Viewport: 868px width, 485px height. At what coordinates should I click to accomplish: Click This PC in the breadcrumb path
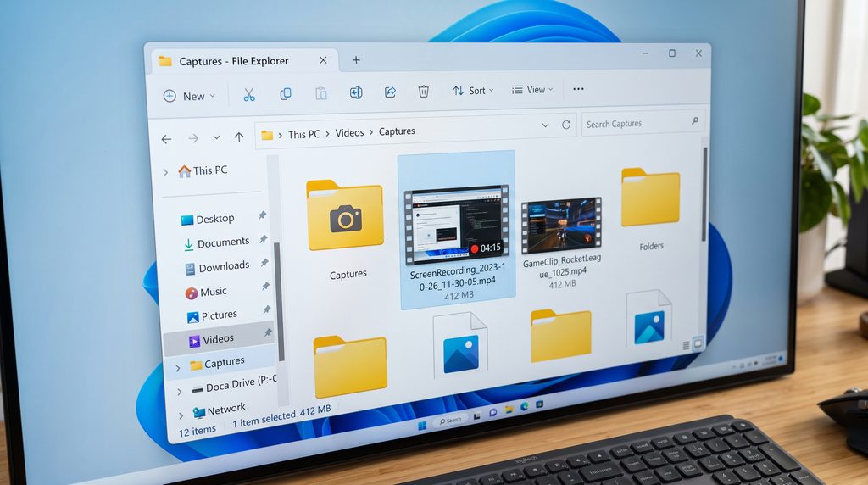pos(304,135)
